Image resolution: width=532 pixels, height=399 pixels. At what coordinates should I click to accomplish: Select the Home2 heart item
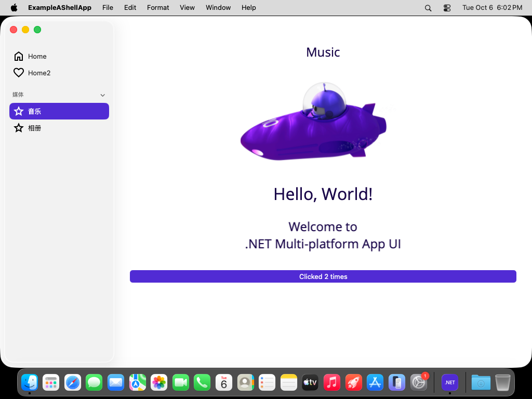[59, 73]
